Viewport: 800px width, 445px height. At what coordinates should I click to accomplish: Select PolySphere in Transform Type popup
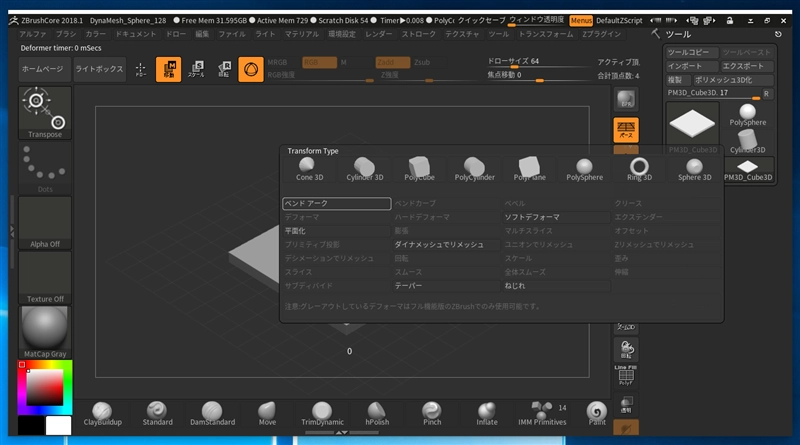(x=585, y=169)
